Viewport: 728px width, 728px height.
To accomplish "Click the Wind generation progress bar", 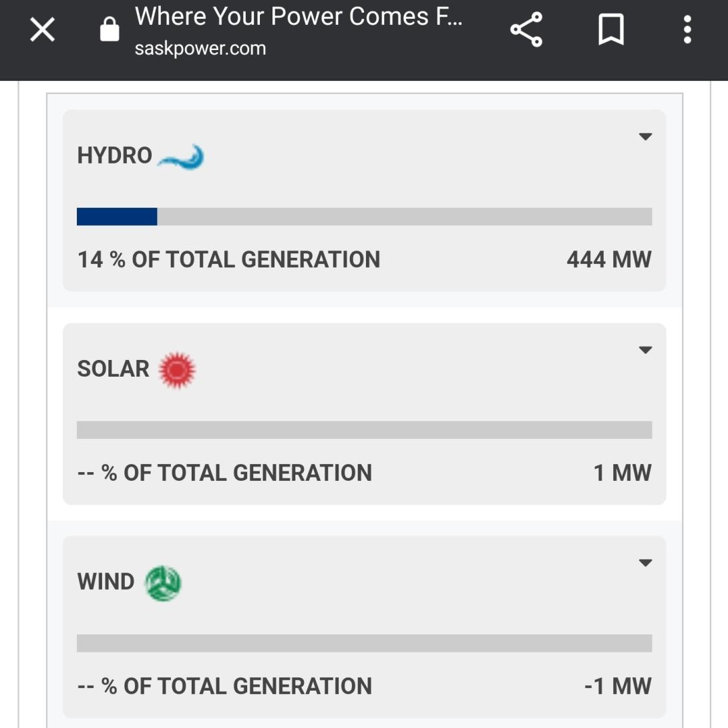I will (x=364, y=643).
